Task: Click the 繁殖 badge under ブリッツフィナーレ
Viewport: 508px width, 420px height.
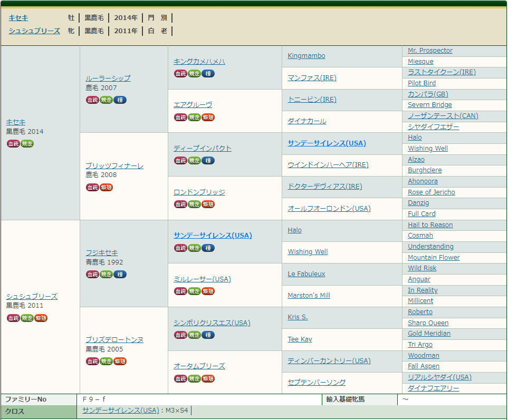Action: pyautogui.click(x=106, y=188)
